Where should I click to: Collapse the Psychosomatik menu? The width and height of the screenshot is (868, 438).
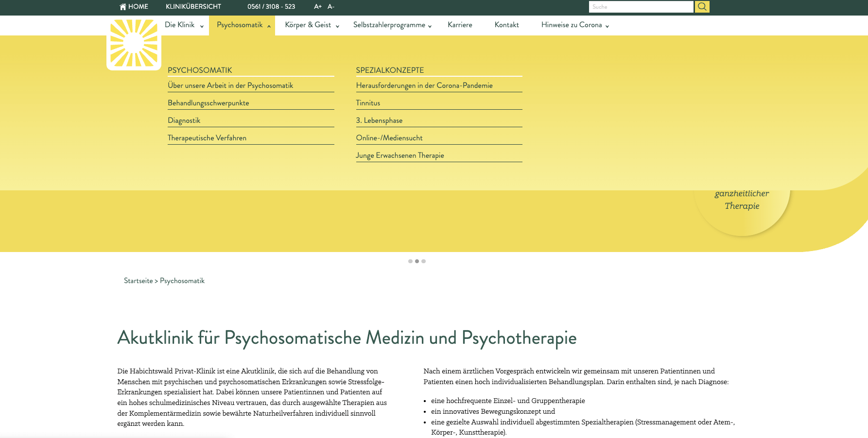click(x=242, y=25)
